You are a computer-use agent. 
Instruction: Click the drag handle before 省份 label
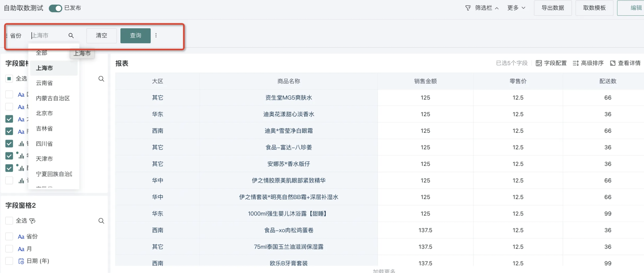(x=7, y=35)
